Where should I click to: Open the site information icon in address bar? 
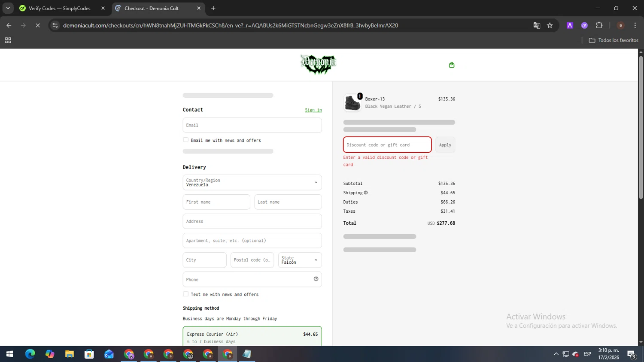[55, 25]
